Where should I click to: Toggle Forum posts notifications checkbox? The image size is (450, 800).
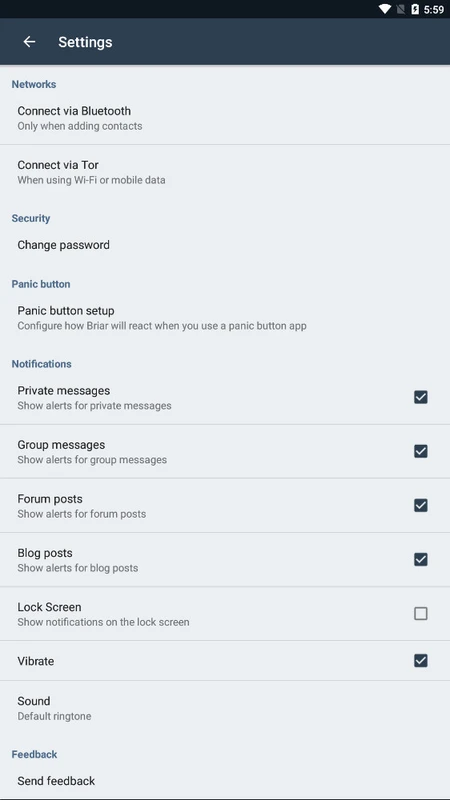tap(421, 505)
